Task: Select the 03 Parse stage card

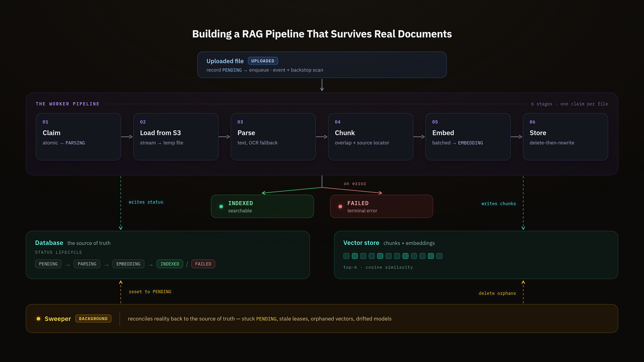Action: pyautogui.click(x=273, y=137)
